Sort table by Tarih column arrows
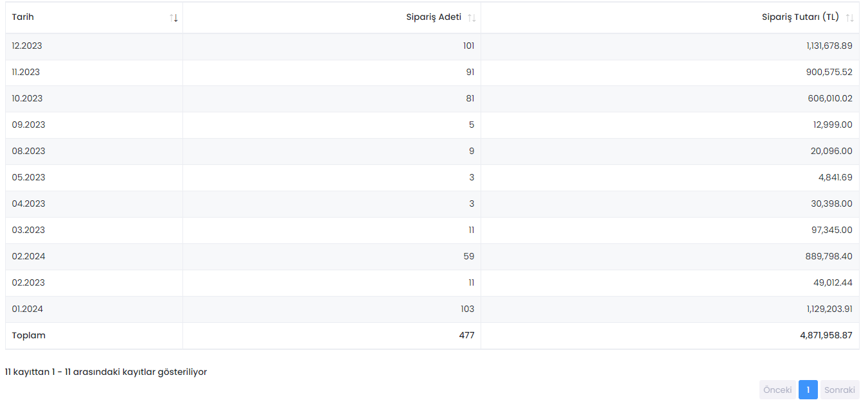This screenshot has width=868, height=407. [173, 18]
